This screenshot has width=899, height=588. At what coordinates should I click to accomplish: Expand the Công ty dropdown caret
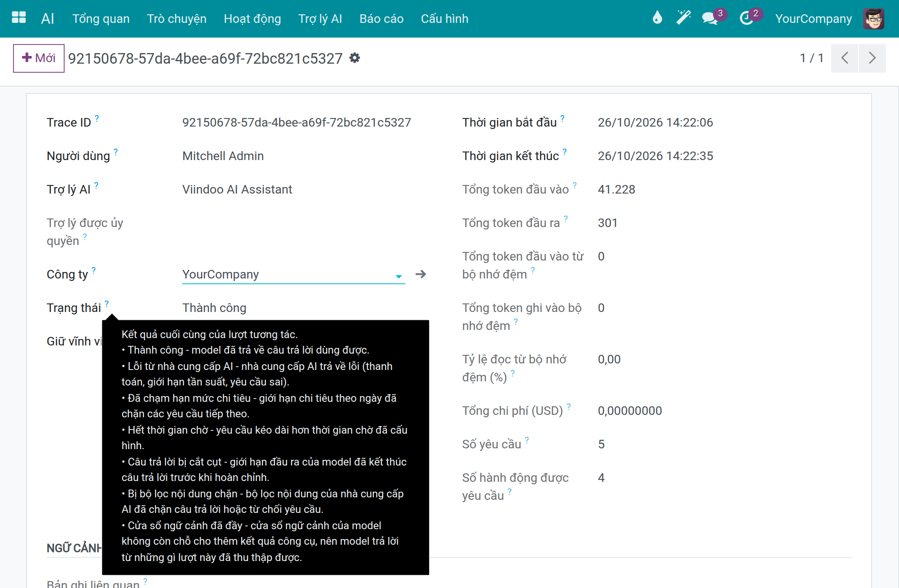point(398,276)
